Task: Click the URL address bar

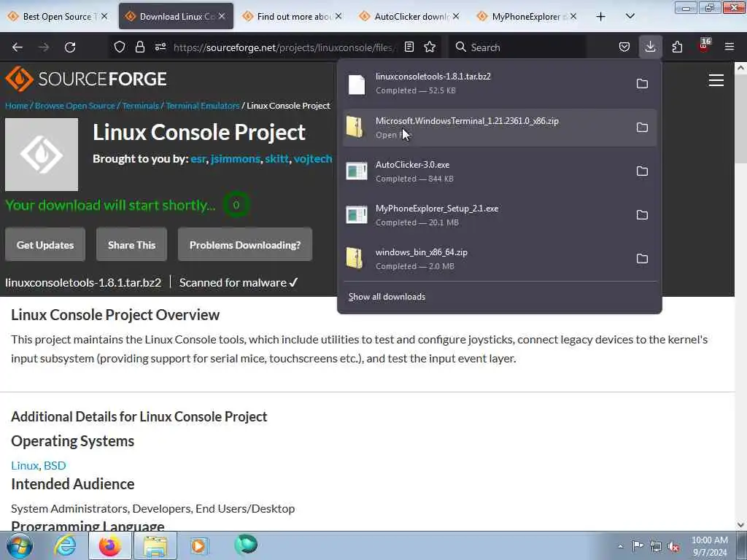Action: pos(283,47)
